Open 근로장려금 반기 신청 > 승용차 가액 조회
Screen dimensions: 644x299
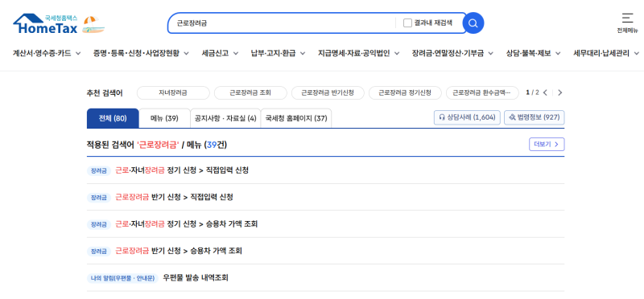pos(179,251)
